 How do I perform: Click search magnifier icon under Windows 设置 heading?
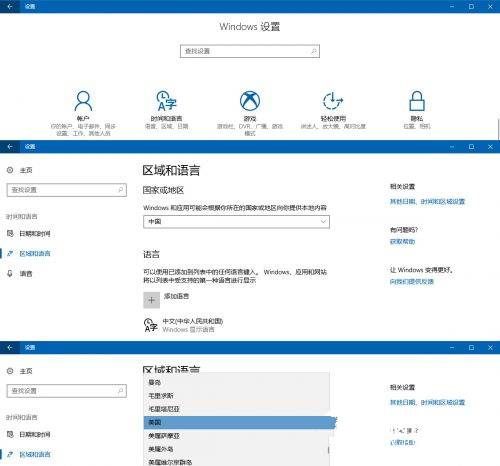point(313,51)
